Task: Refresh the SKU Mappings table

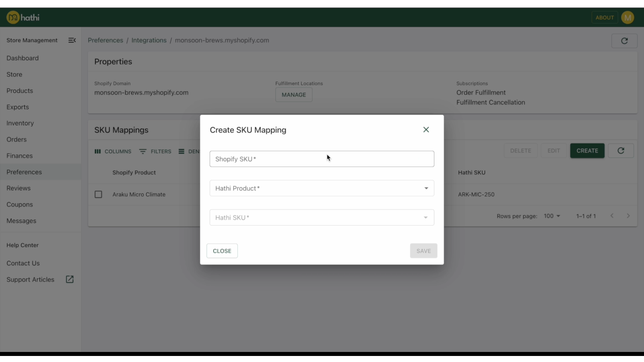Action: pos(621,150)
